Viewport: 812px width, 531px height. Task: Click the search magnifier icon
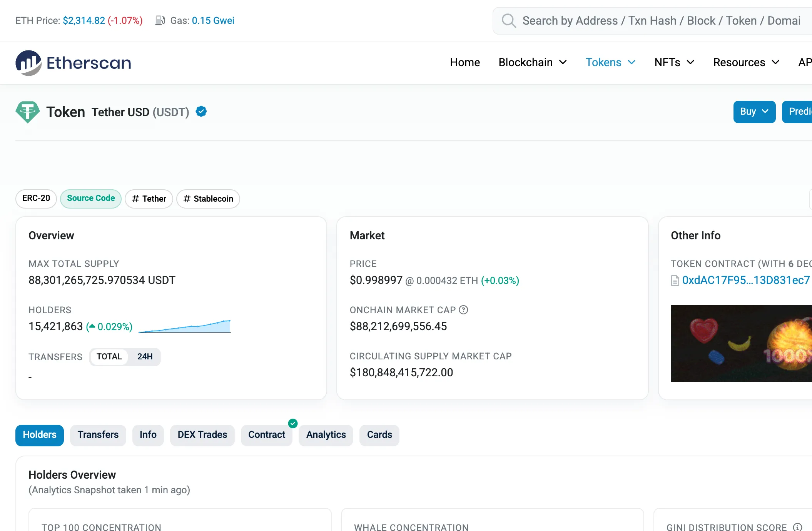(508, 21)
